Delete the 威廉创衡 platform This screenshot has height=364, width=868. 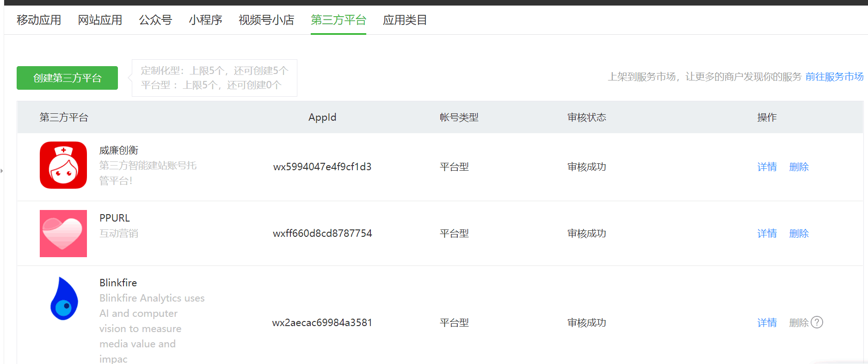[799, 167]
